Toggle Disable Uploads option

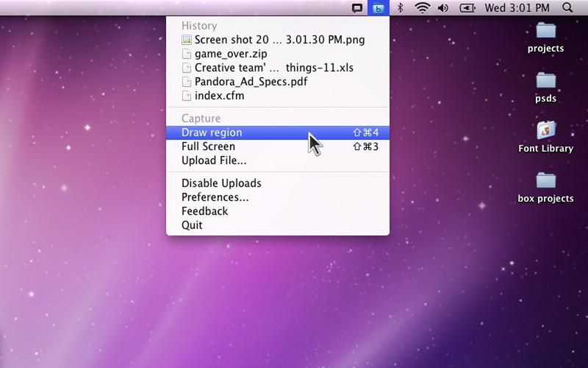(x=221, y=183)
